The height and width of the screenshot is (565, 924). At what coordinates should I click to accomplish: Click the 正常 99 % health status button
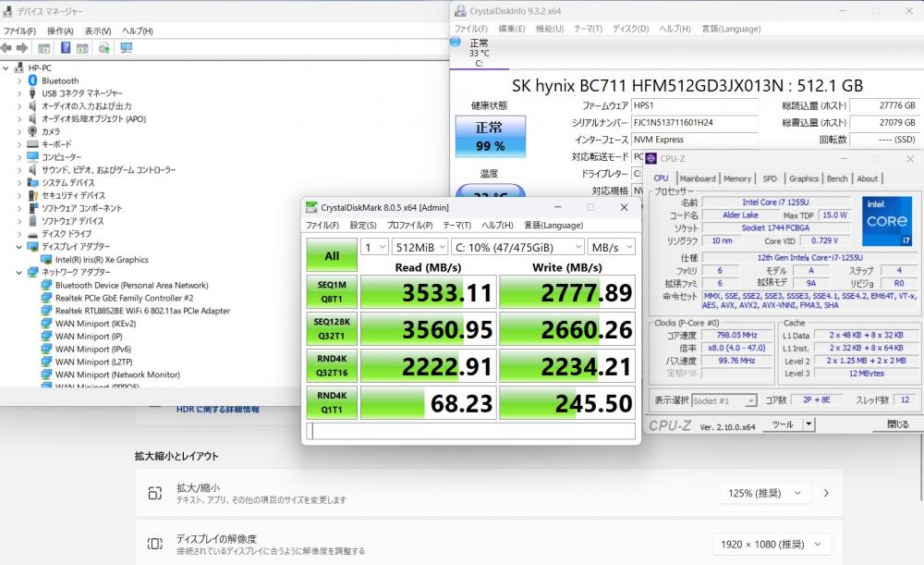490,136
